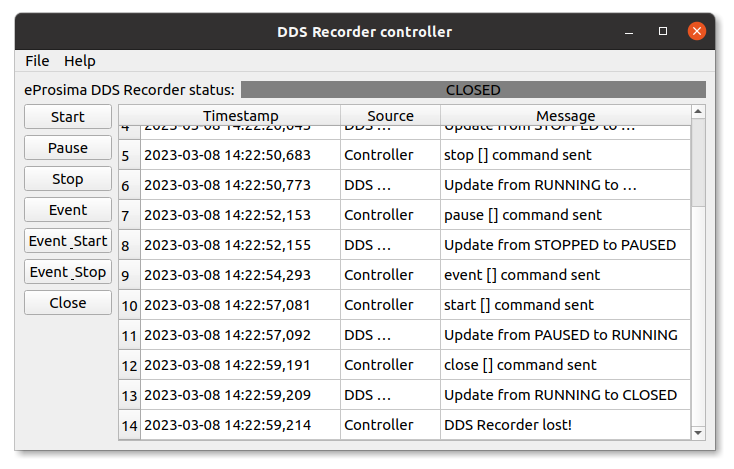
Task: Select the 'stop [] command sent' cell
Action: point(565,155)
